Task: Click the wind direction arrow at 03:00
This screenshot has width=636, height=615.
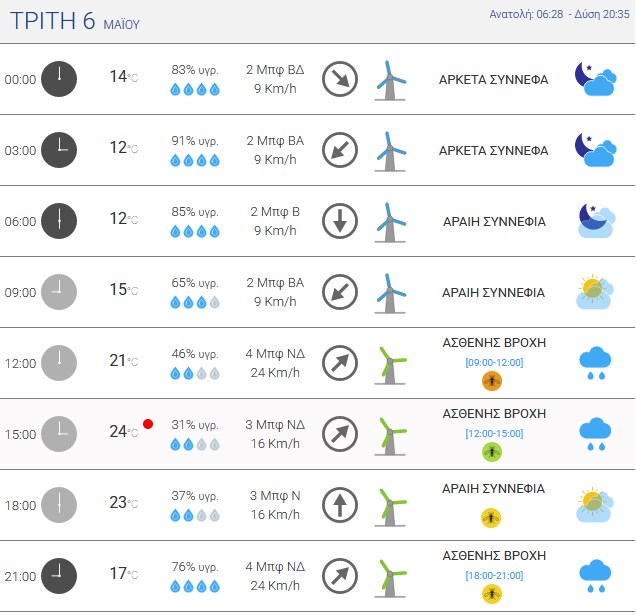Action: [340, 150]
